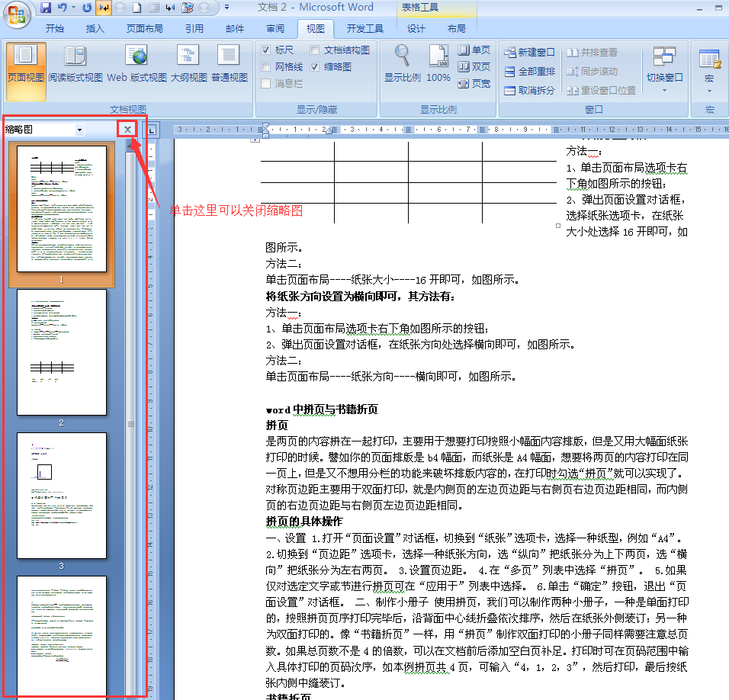
Task: Switch to 普通视图 draft view
Action: (230, 65)
